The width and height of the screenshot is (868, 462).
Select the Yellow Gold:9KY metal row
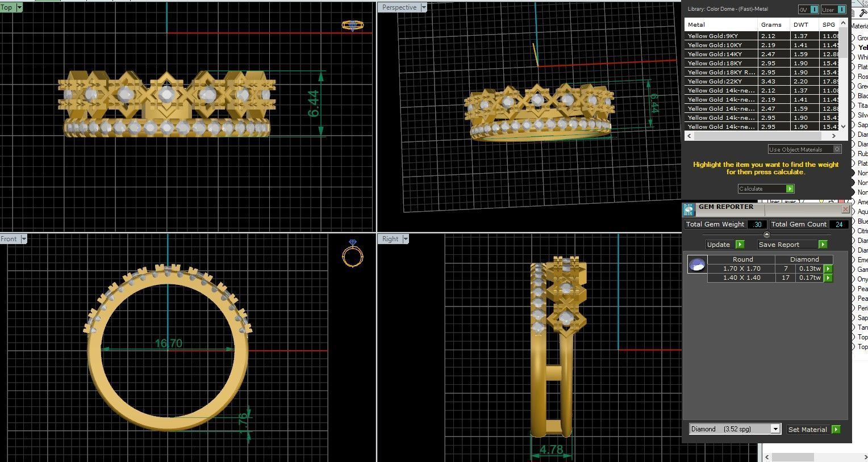762,36
